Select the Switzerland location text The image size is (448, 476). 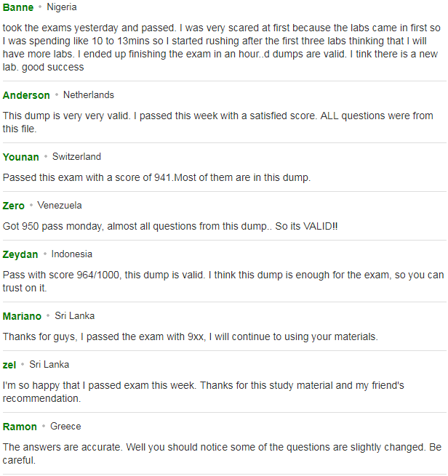76,157
